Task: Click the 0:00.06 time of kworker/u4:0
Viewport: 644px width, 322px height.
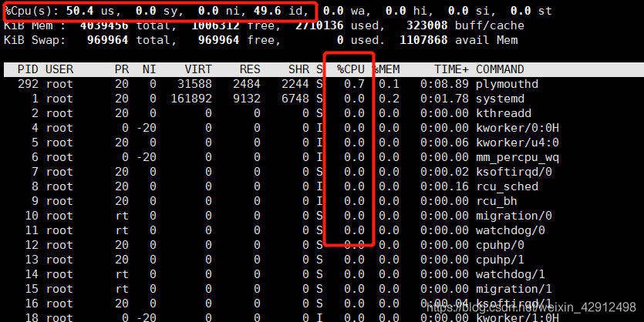Action: click(444, 143)
